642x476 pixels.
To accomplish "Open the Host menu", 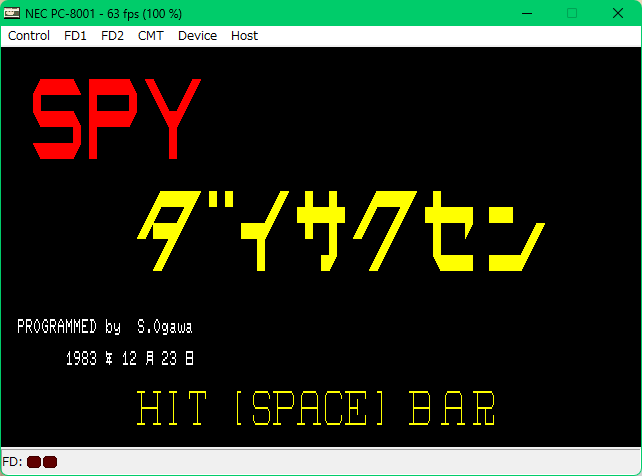I will [244, 36].
